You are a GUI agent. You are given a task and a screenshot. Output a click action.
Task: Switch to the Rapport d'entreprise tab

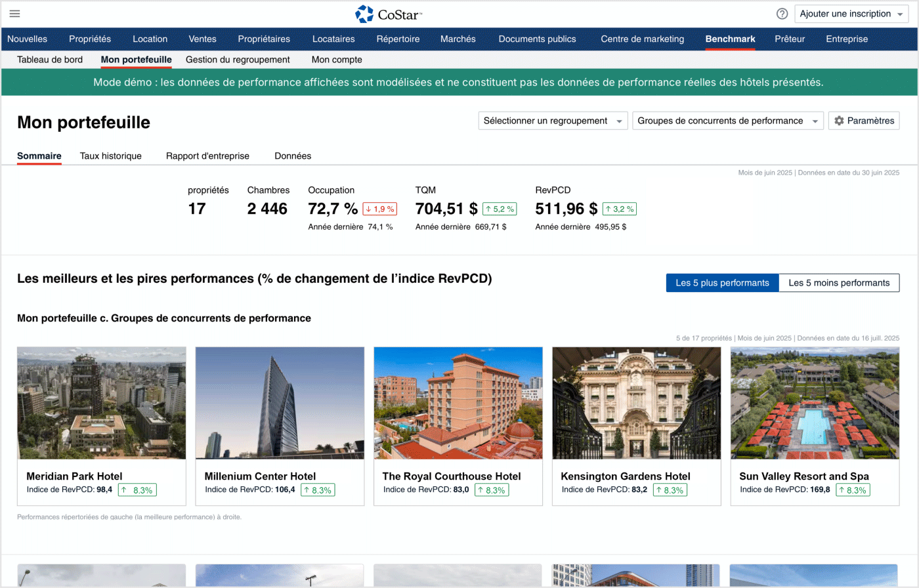coord(207,156)
